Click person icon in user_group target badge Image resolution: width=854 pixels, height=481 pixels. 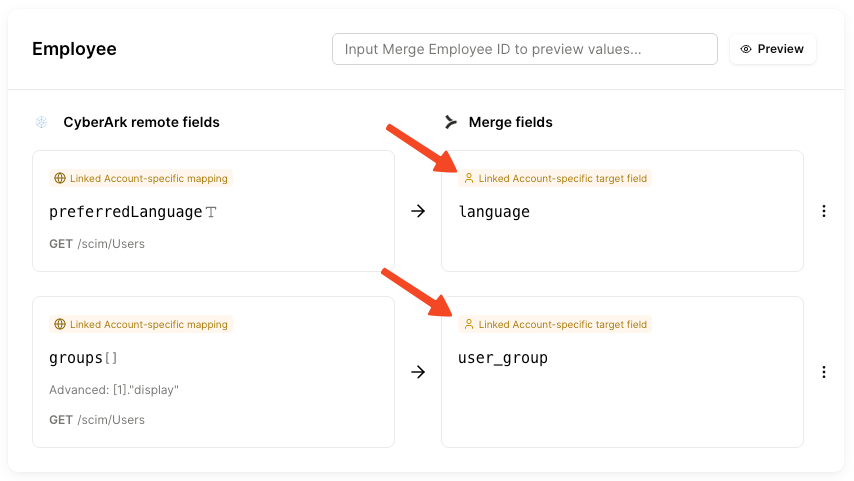469,325
